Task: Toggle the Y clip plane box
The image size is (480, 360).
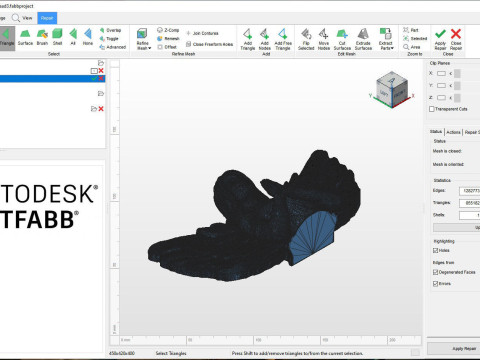Action: click(441, 86)
